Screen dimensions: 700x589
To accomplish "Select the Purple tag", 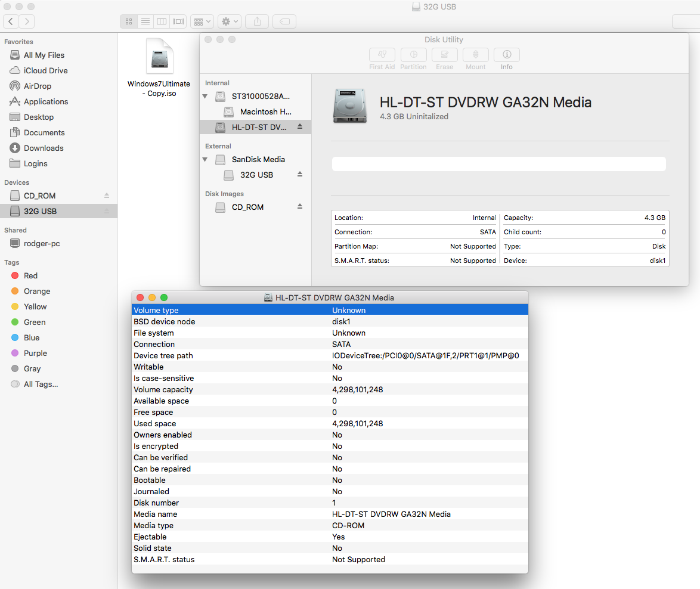I will pos(58,354).
